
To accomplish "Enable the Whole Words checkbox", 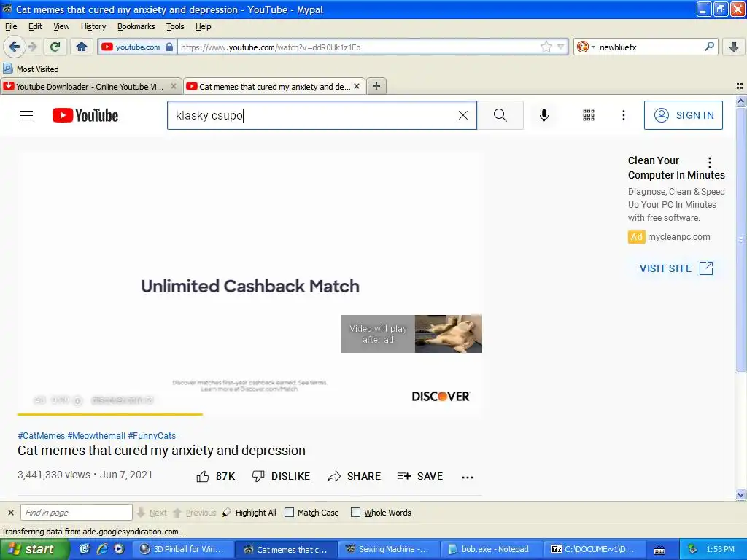I will pos(355,513).
